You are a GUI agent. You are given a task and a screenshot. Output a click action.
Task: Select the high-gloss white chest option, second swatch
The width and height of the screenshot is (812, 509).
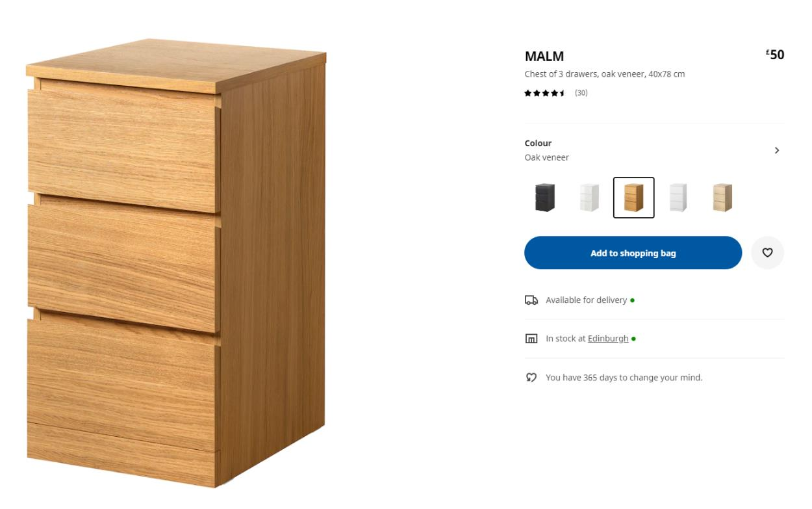[x=589, y=198]
